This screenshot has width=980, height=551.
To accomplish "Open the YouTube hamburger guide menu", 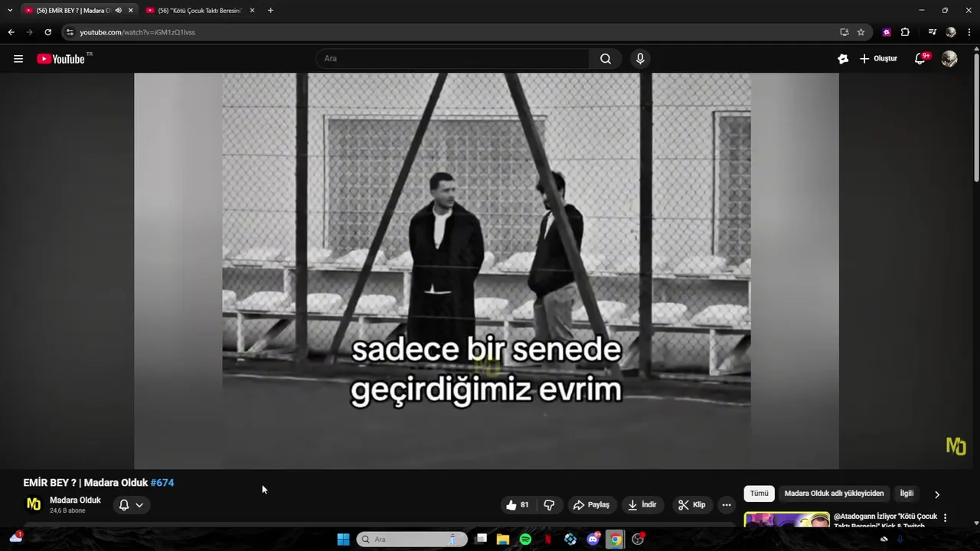I will click(x=18, y=59).
